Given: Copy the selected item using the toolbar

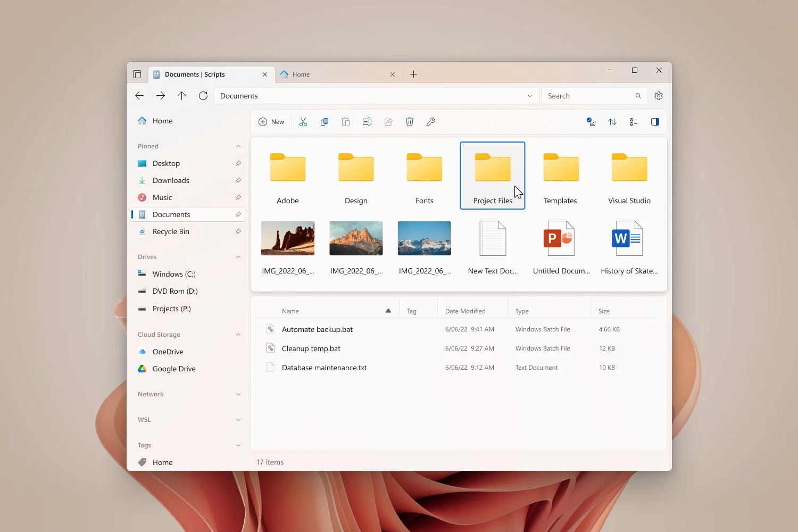Looking at the screenshot, I should point(325,122).
